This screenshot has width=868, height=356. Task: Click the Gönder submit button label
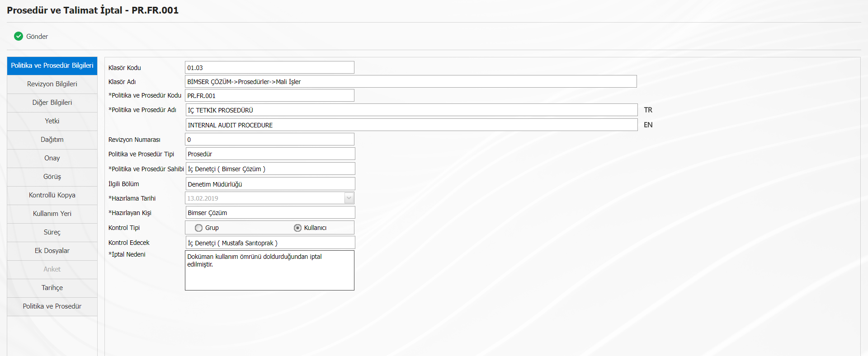[x=37, y=37]
